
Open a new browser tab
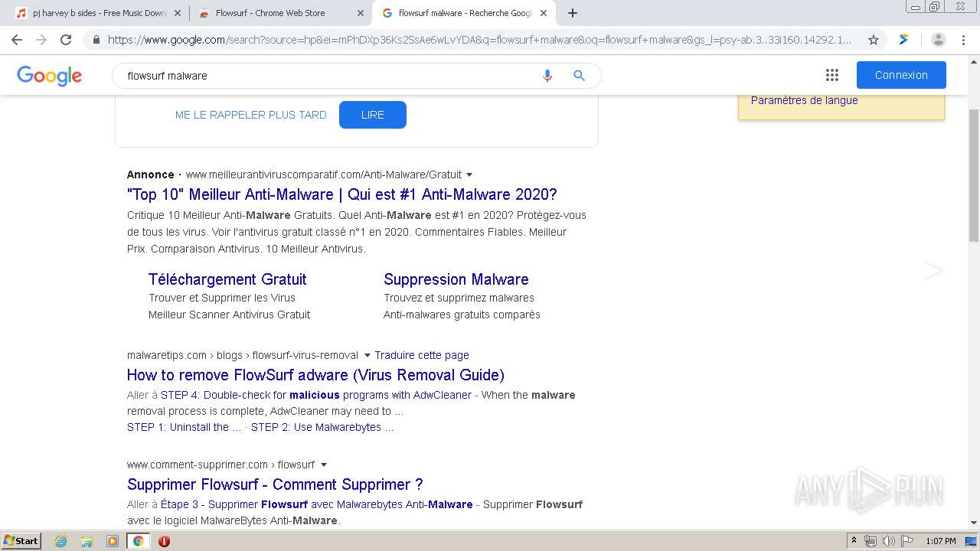point(573,13)
